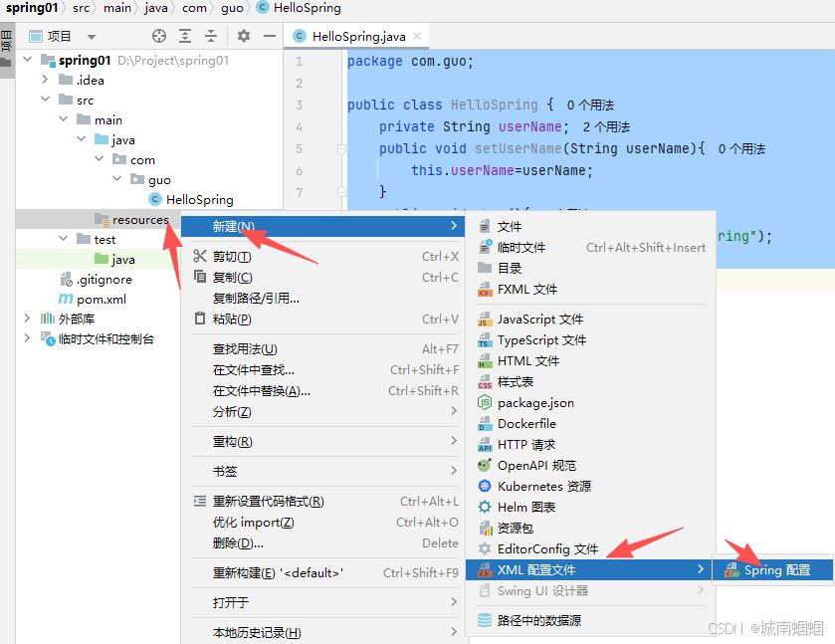Select Kubernetes 资源 from new menu
The image size is (835, 644).
coord(543,487)
